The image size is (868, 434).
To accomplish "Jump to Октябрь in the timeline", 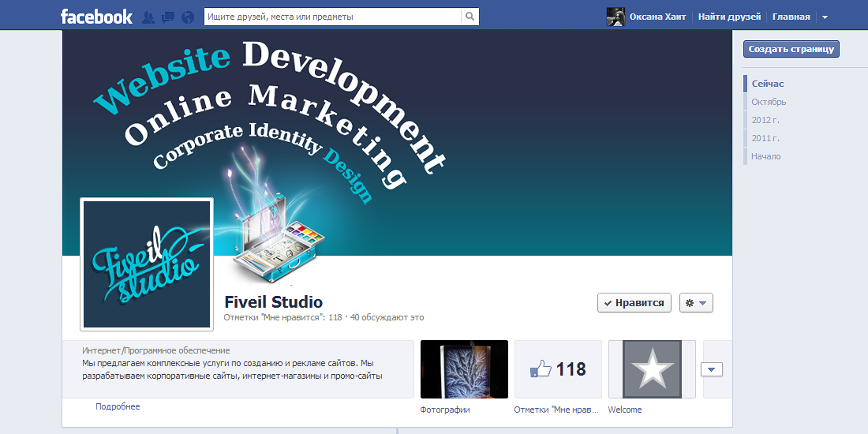I will [x=769, y=102].
